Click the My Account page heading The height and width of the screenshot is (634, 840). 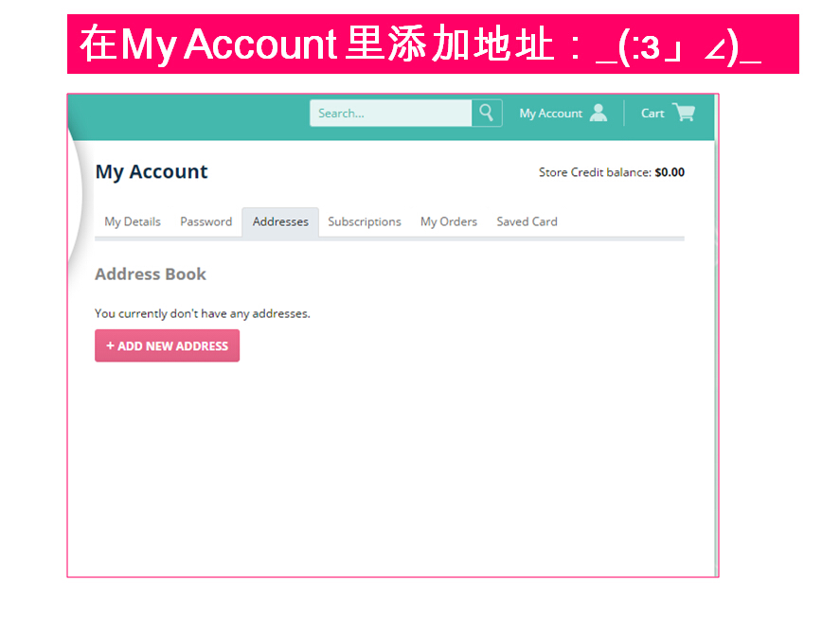pos(152,172)
